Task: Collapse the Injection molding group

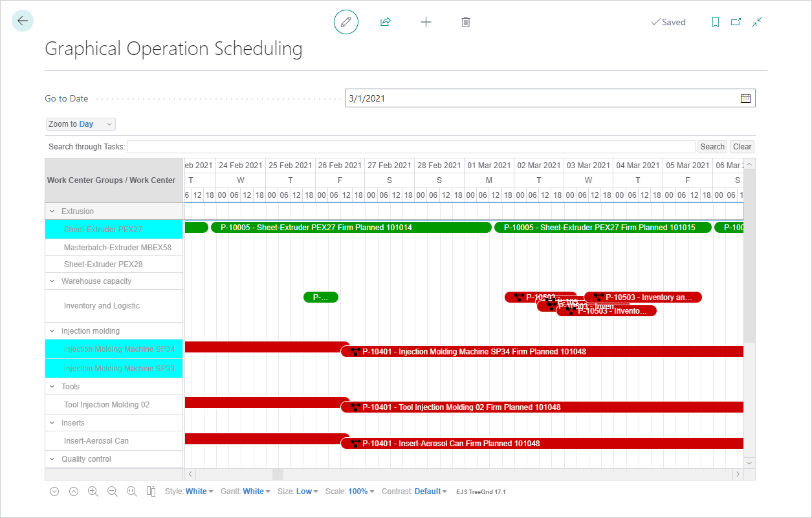Action: pos(53,330)
